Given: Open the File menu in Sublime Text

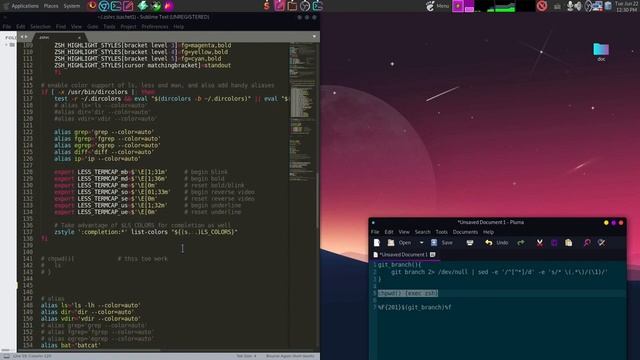Looking at the screenshot, I should (x=7, y=27).
